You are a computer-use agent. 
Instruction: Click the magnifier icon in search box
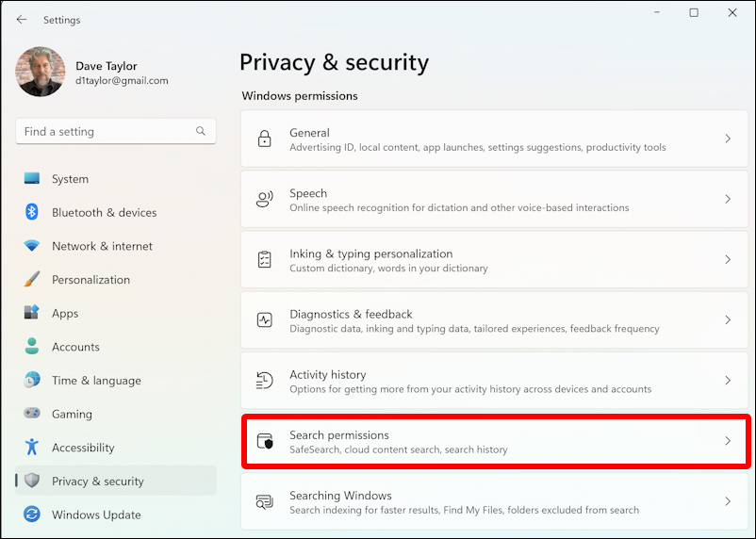pyautogui.click(x=201, y=132)
